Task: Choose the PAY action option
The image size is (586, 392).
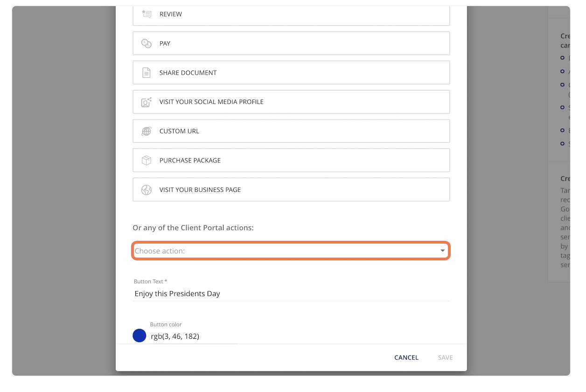Action: [291, 43]
